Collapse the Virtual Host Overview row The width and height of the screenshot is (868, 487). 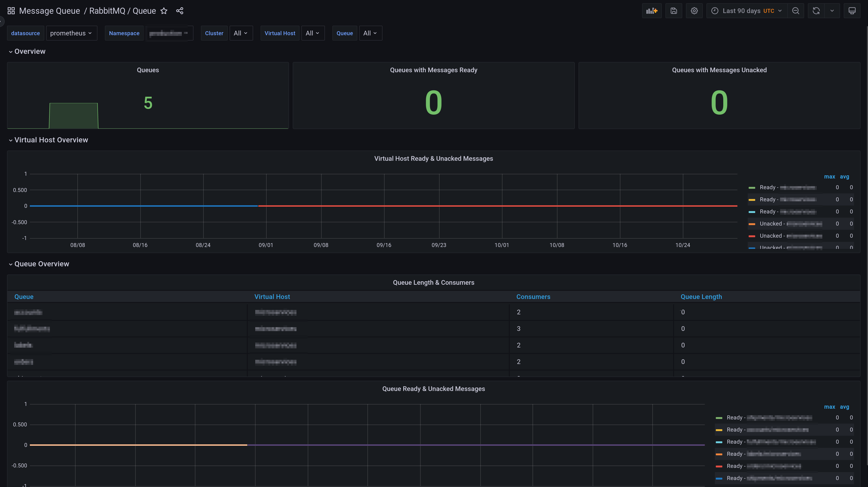51,140
